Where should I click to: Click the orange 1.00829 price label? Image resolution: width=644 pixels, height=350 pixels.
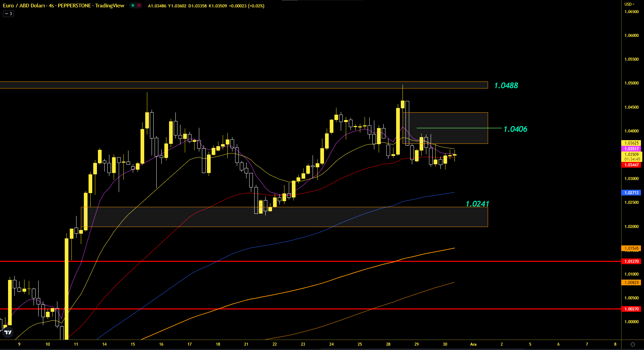(x=631, y=283)
